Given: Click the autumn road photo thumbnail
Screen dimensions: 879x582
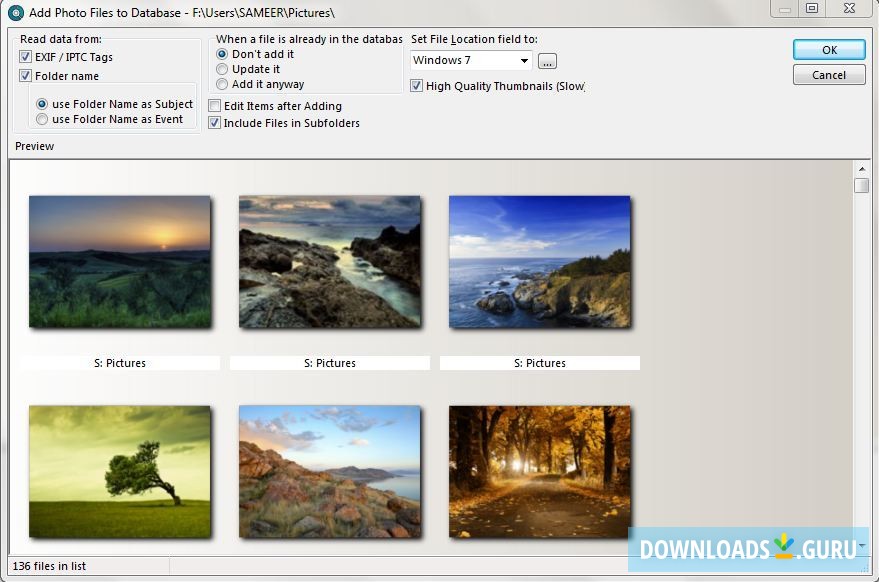Looking at the screenshot, I should tap(539, 471).
